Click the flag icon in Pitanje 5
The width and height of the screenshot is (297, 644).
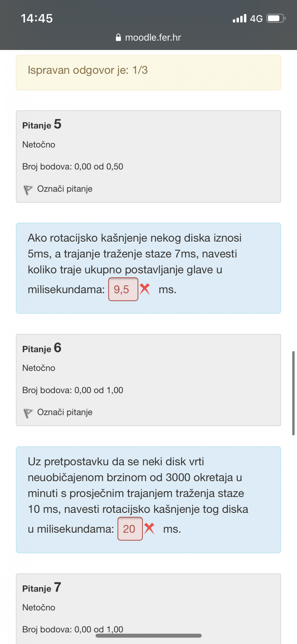tap(28, 190)
